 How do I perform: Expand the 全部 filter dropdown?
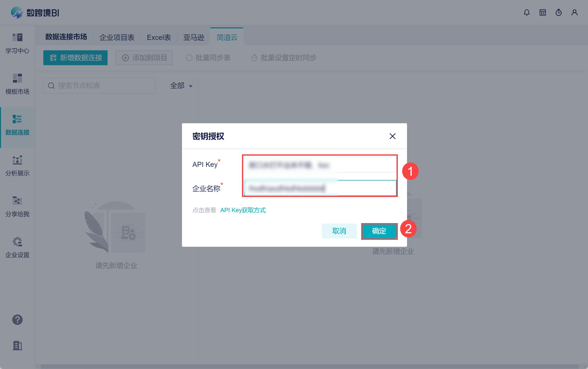click(x=181, y=86)
